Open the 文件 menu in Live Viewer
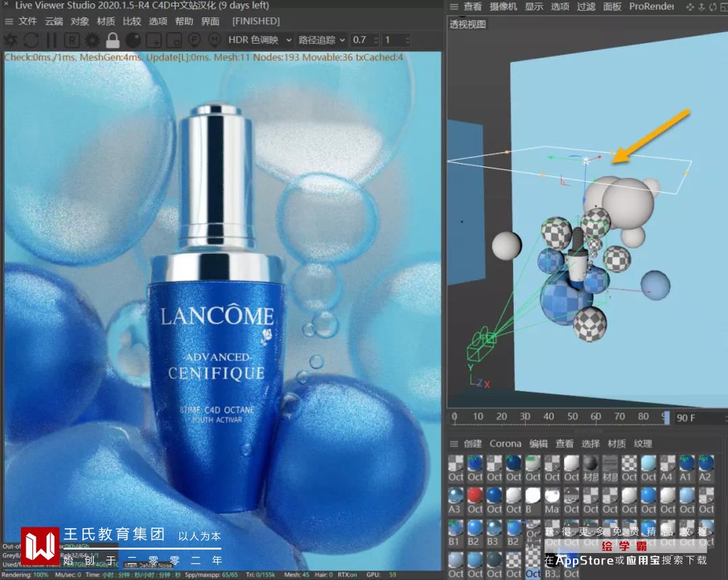Viewport: 728px width, 580px height. 28,22
